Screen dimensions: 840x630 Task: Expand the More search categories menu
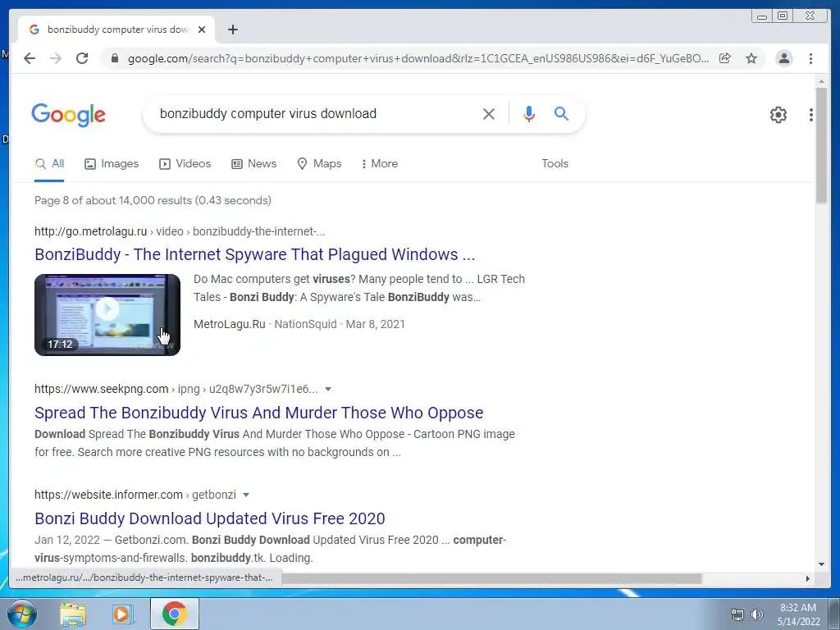click(379, 164)
